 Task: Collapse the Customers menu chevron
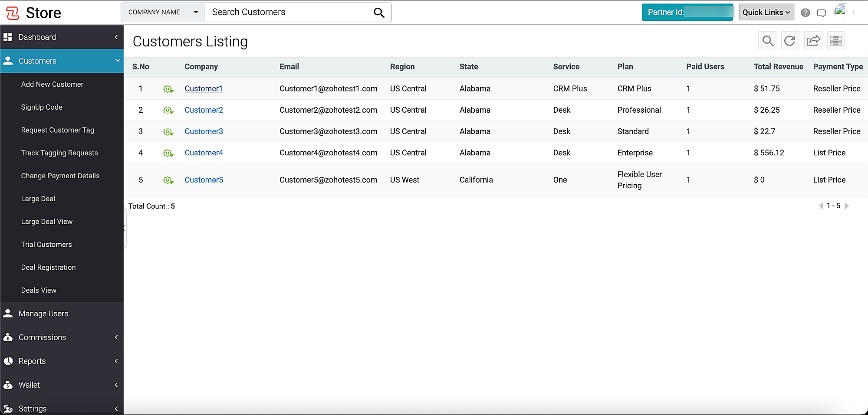pyautogui.click(x=118, y=61)
